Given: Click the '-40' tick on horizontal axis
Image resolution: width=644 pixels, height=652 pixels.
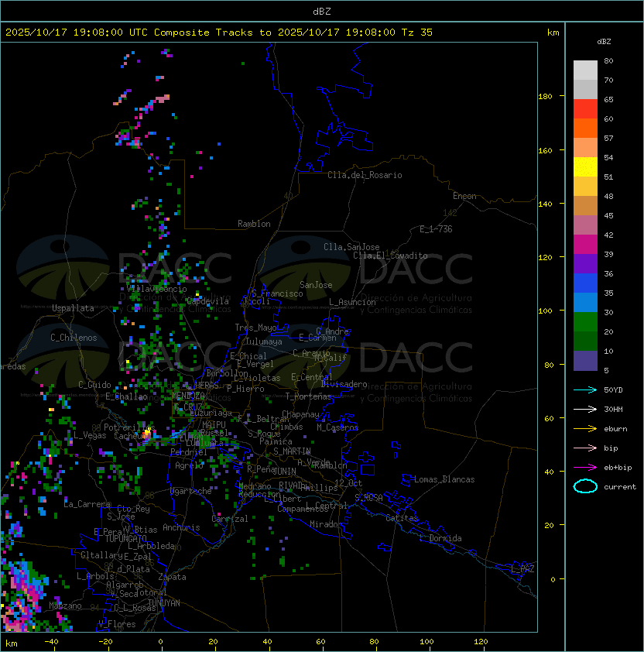Looking at the screenshot, I should coord(51,642).
